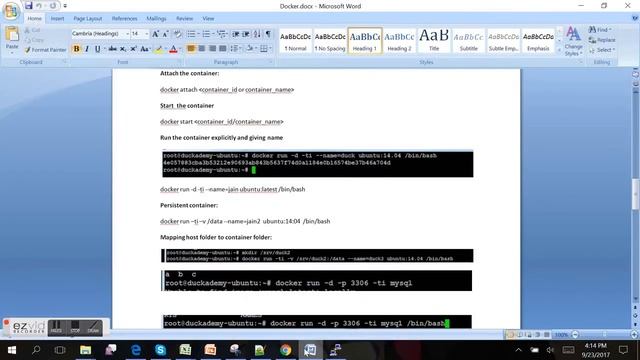Switch to the Home tab
The image size is (640, 360).
point(34,18)
